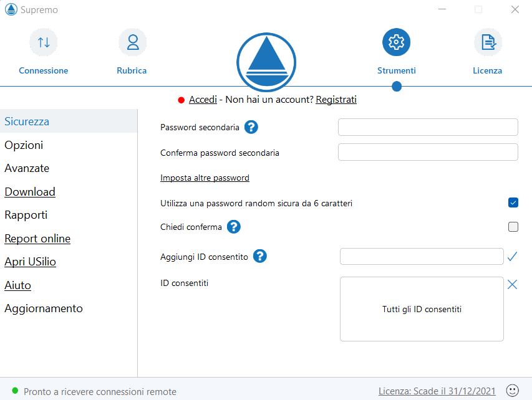
Task: Open the Rubrica contact icon
Action: (x=133, y=42)
